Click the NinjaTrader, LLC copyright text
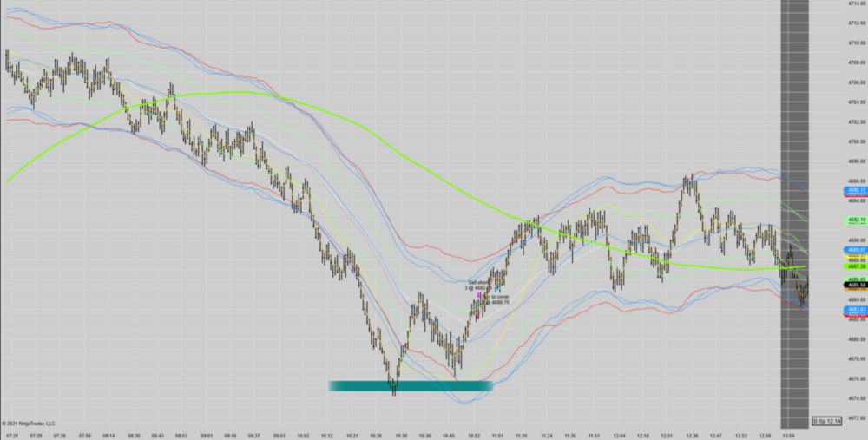Viewport: 868px width, 440px height. 30,424
